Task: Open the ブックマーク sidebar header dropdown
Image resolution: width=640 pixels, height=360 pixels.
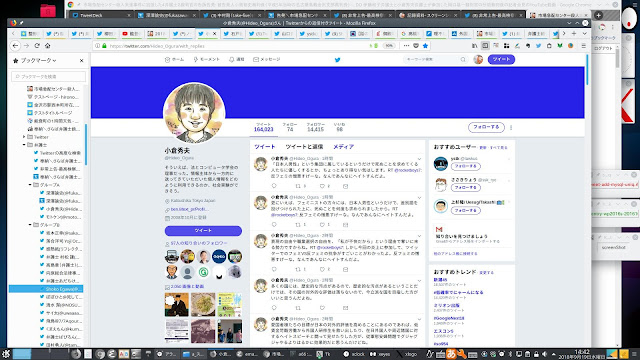Action: point(38,60)
